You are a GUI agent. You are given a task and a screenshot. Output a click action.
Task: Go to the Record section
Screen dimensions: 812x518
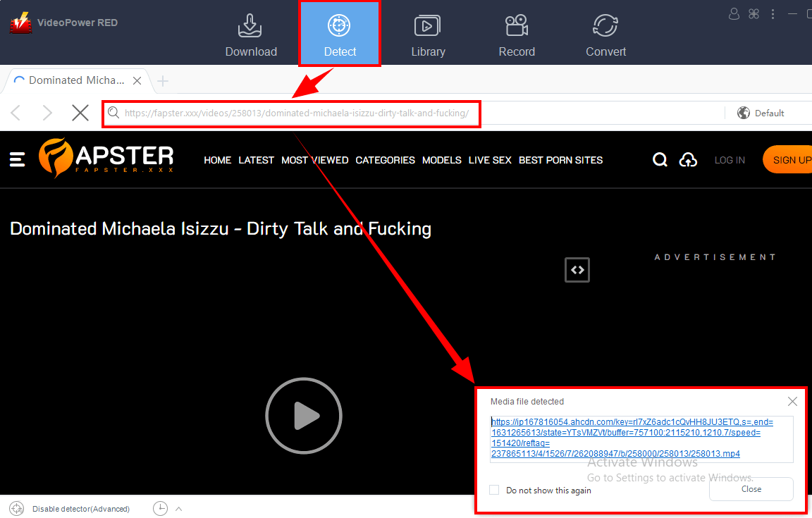click(x=516, y=35)
